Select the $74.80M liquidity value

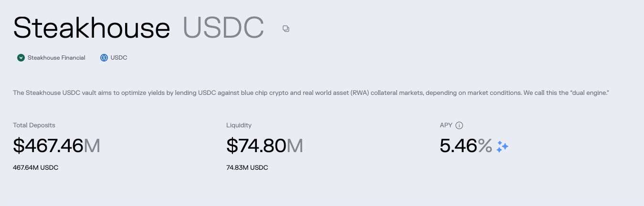[264, 146]
